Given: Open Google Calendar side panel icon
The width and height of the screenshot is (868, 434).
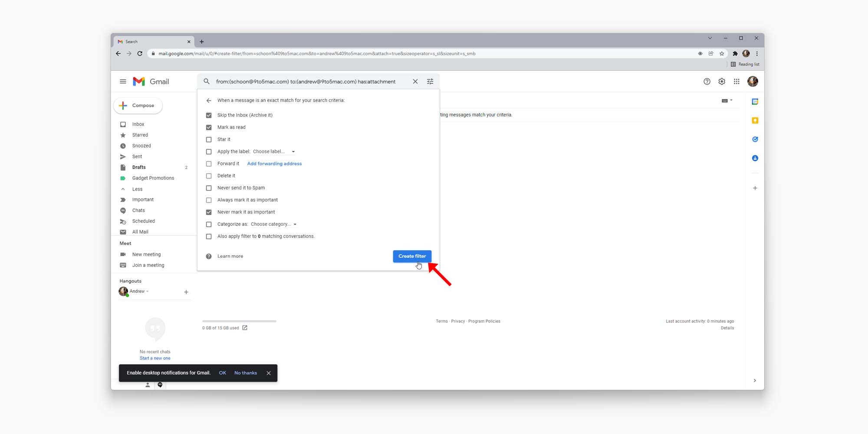Looking at the screenshot, I should 755,102.
